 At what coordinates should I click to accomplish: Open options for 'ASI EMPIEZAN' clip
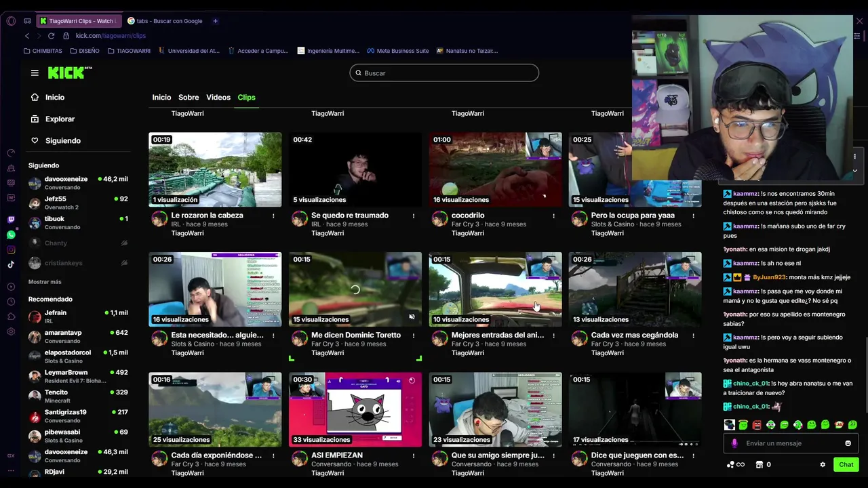pyautogui.click(x=414, y=455)
